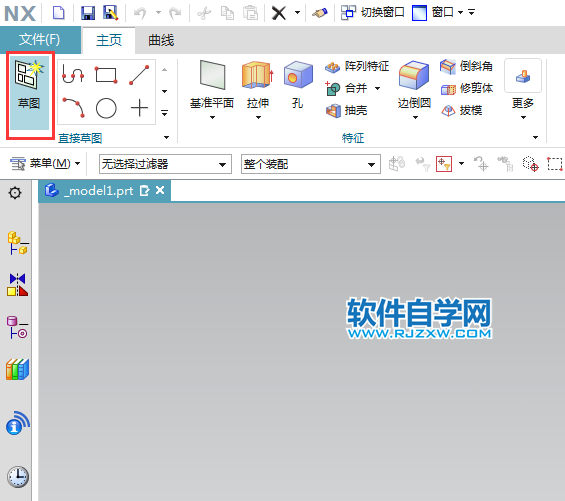
Task: Select the Arc sketch tool
Action: tap(74, 107)
